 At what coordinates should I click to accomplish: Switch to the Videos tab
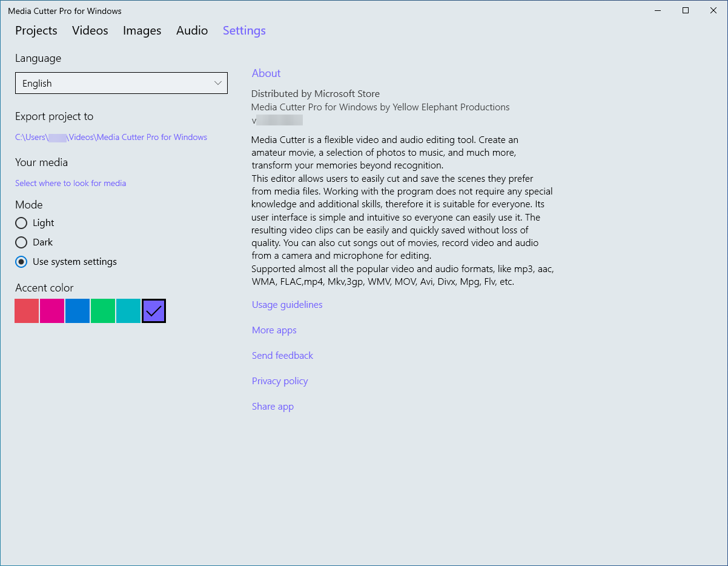point(90,30)
